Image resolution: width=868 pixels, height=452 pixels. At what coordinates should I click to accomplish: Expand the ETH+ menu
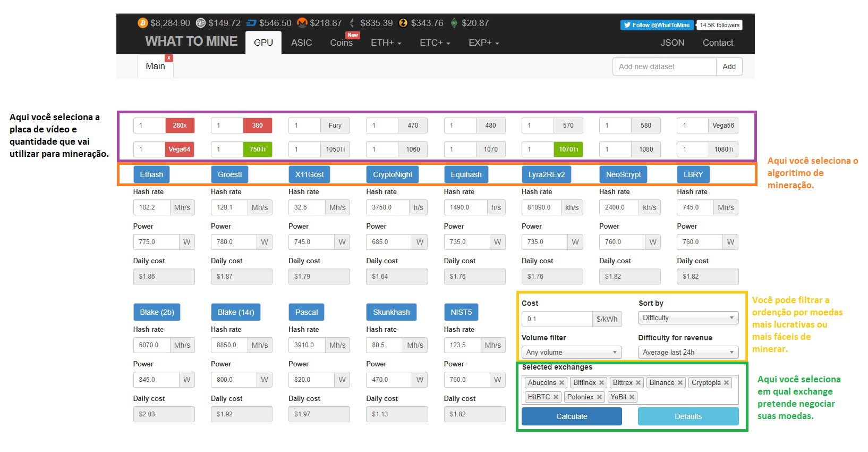click(386, 43)
